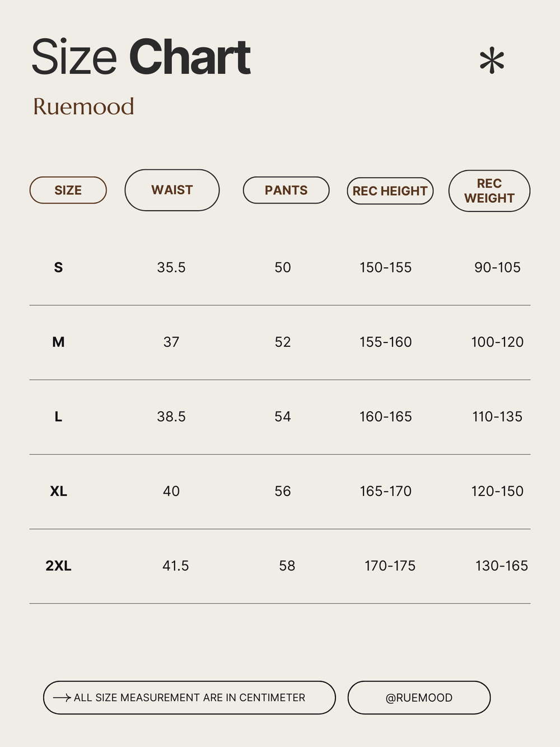This screenshot has height=747, width=560.
Task: Click the 165-170 recommended height value
Action: [x=386, y=491]
